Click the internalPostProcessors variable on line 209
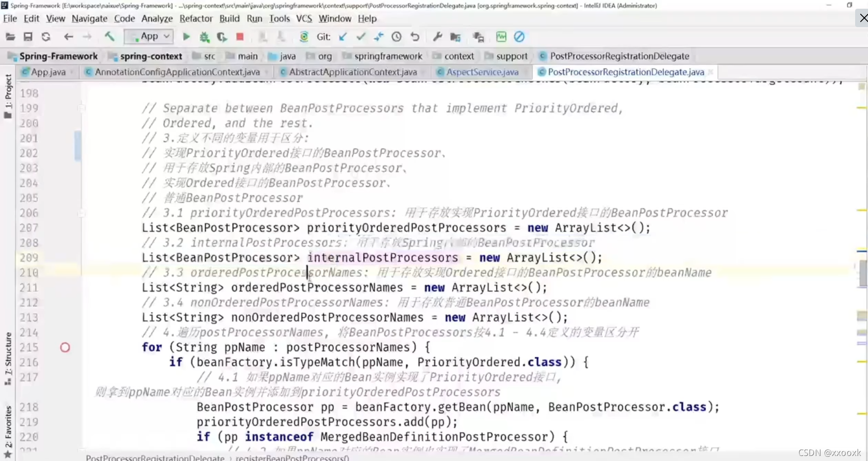 (382, 257)
